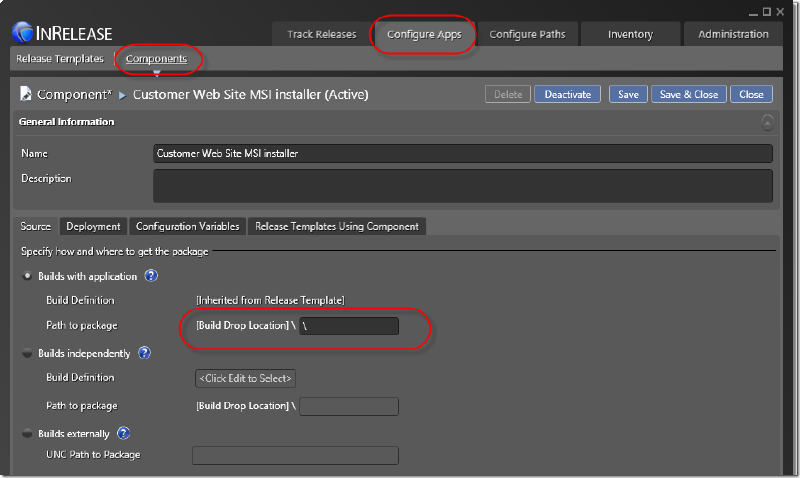Switch to Release Templates Using Component tab
Viewport: 800px width, 478px height.
pyautogui.click(x=337, y=227)
